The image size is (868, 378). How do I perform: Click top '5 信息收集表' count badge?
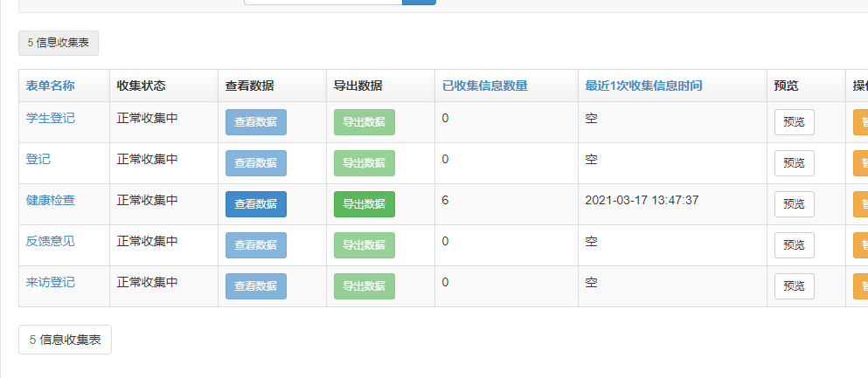[x=59, y=43]
